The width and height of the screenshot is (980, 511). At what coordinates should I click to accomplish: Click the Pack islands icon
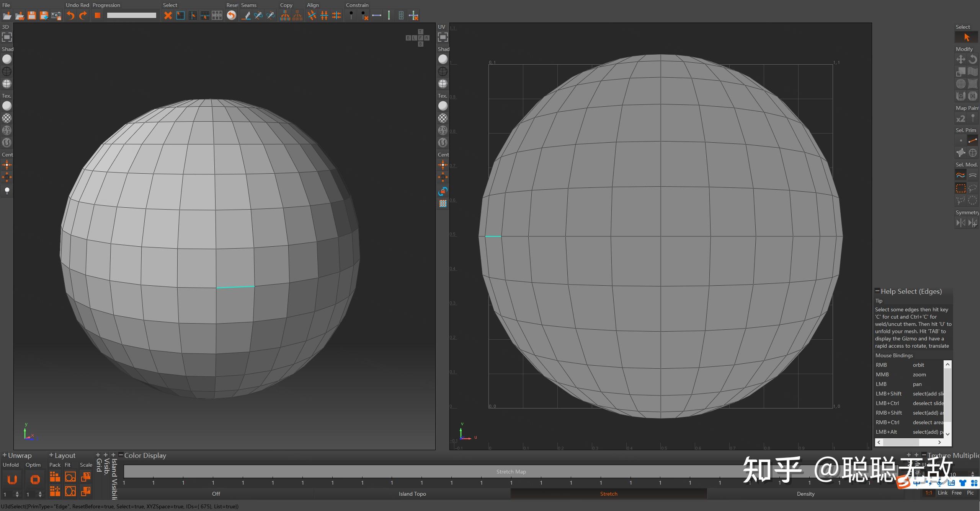click(x=55, y=477)
